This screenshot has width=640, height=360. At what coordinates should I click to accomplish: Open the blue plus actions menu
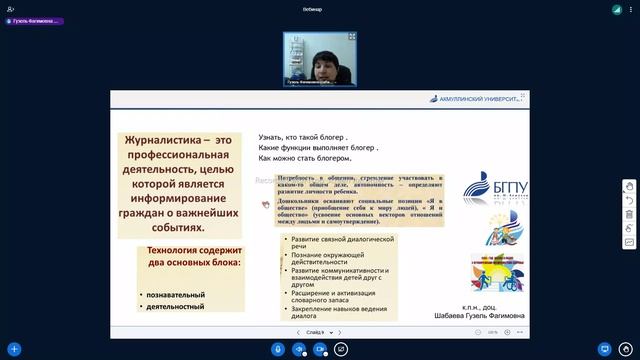click(14, 349)
